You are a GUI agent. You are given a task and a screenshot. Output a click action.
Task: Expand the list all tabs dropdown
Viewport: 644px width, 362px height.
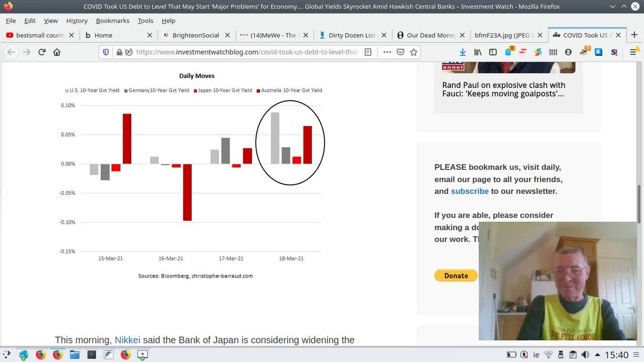point(612,7)
